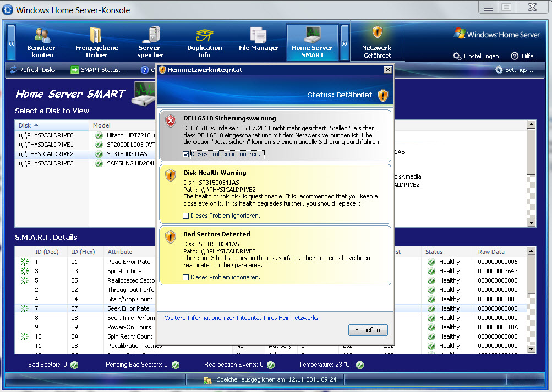The height and width of the screenshot is (392, 552).
Task: Click the storage balance icon in status bar
Action: [x=207, y=380]
